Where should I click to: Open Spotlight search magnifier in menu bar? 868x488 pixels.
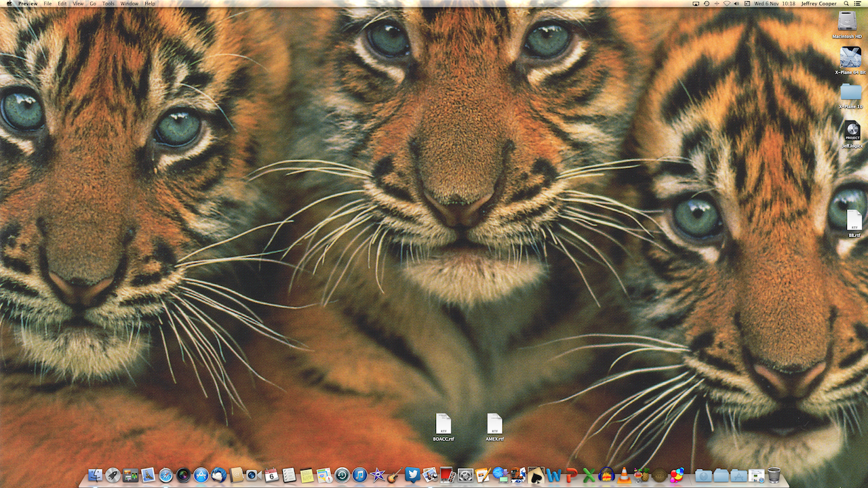pyautogui.click(x=846, y=3)
